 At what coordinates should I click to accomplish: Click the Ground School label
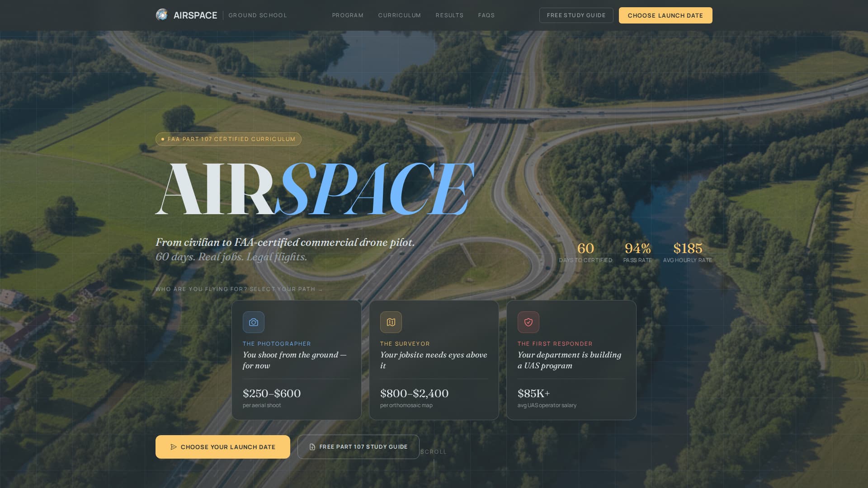click(258, 15)
